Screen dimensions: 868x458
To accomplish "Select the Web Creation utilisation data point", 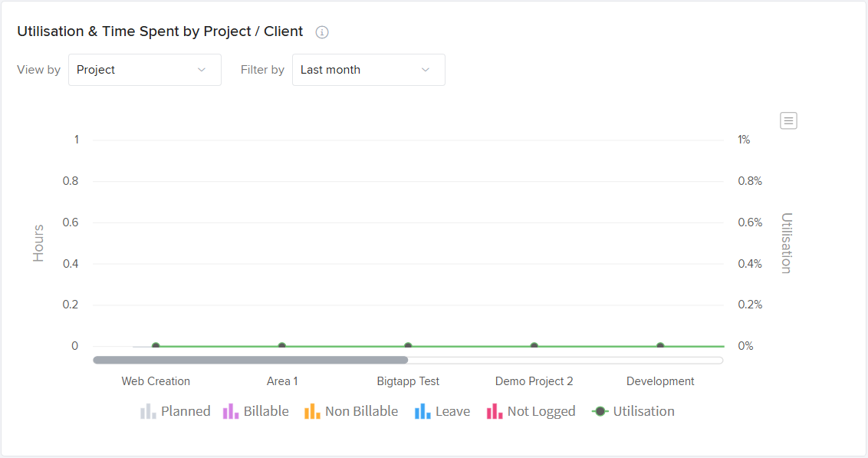I will [156, 347].
